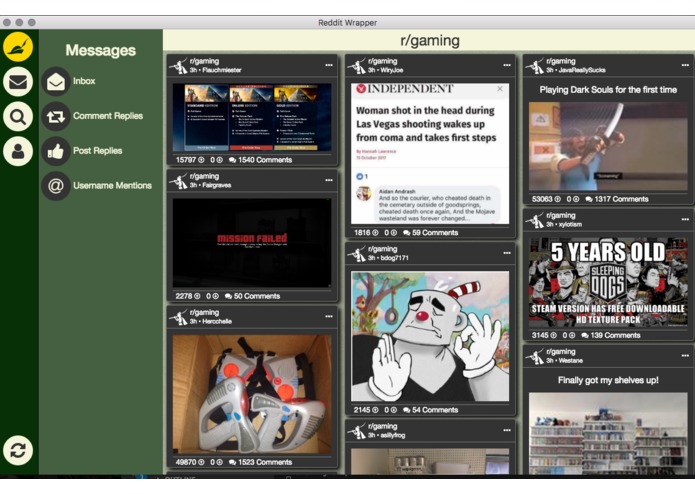The width and height of the screenshot is (695, 494).
Task: Downvote the post with 1540 Comments
Action: coord(219,160)
